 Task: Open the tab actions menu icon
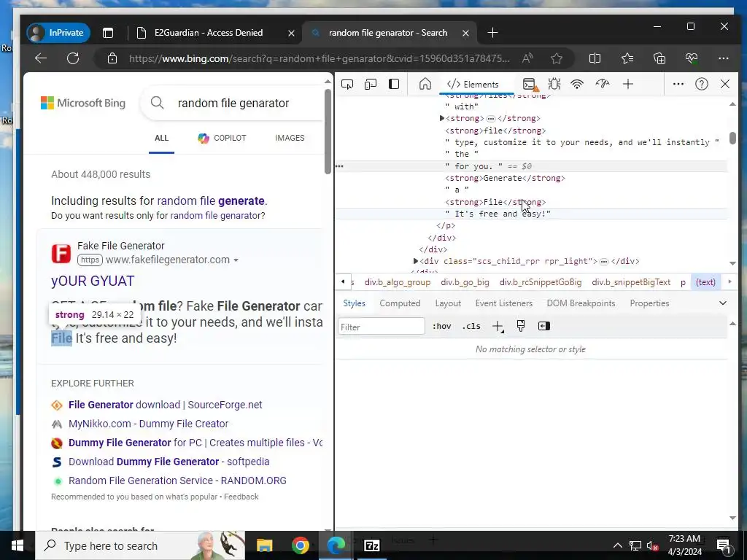tap(108, 33)
